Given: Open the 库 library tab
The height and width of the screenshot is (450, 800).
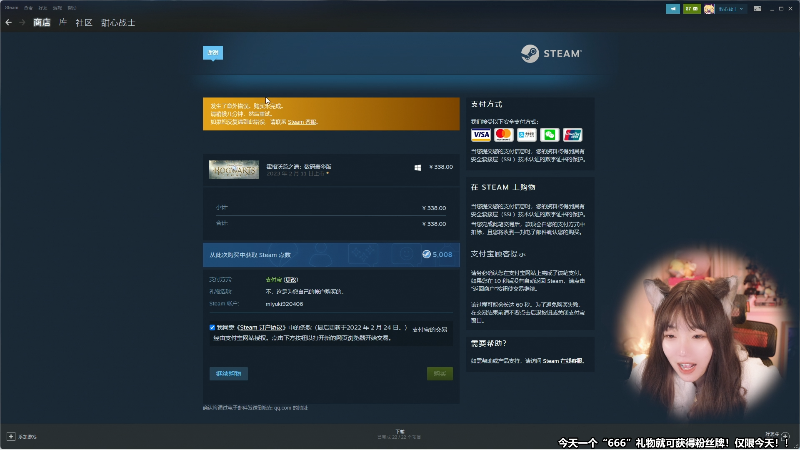Looking at the screenshot, I should (x=63, y=22).
